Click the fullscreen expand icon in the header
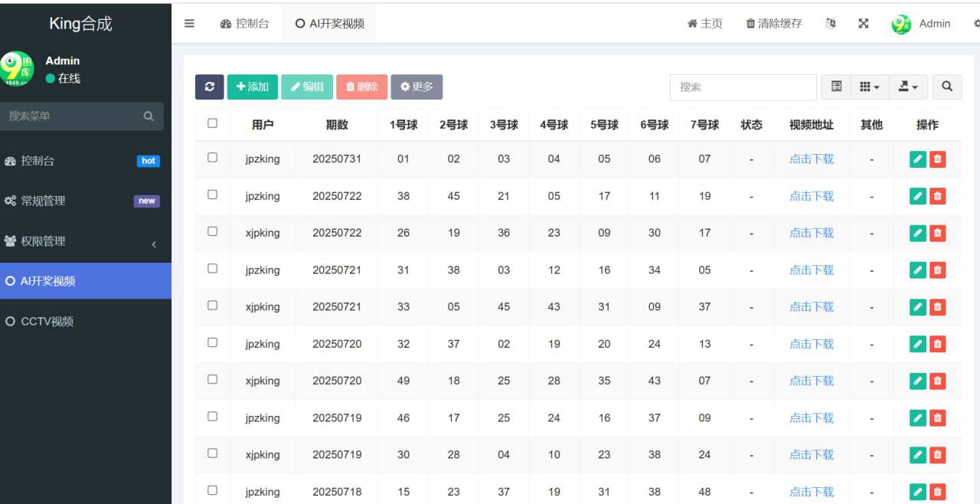Viewport: 980px width, 504px height. (863, 24)
